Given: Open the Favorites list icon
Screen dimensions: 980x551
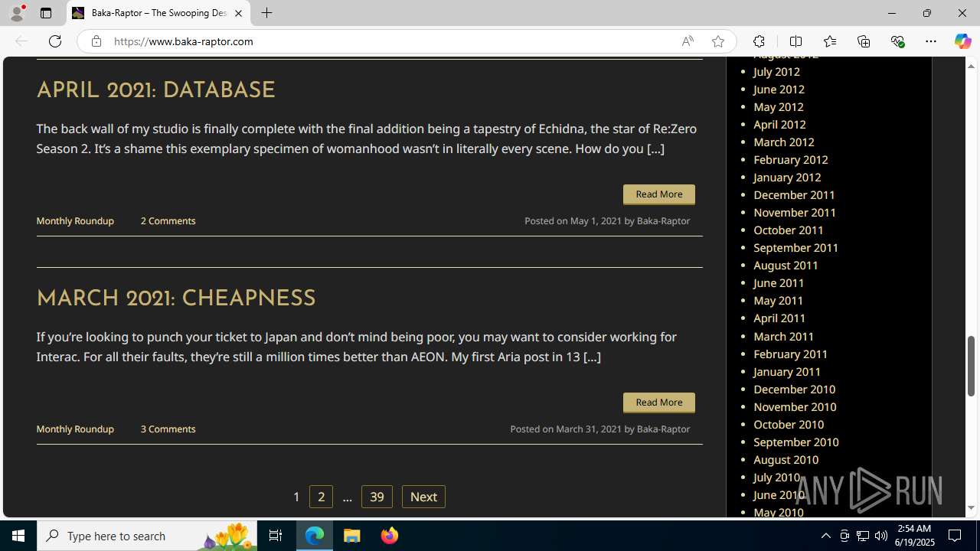Looking at the screenshot, I should point(830,41).
